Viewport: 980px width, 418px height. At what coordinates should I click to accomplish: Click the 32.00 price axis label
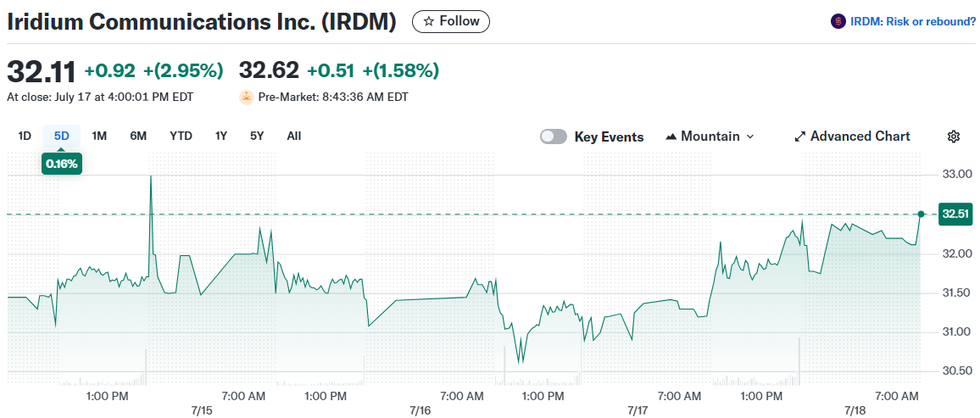click(957, 254)
